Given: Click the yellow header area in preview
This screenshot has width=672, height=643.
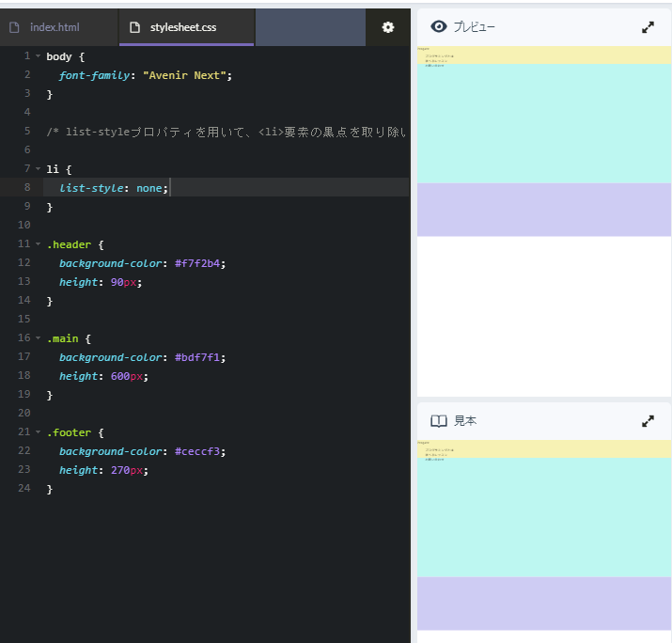Looking at the screenshot, I should [544, 55].
